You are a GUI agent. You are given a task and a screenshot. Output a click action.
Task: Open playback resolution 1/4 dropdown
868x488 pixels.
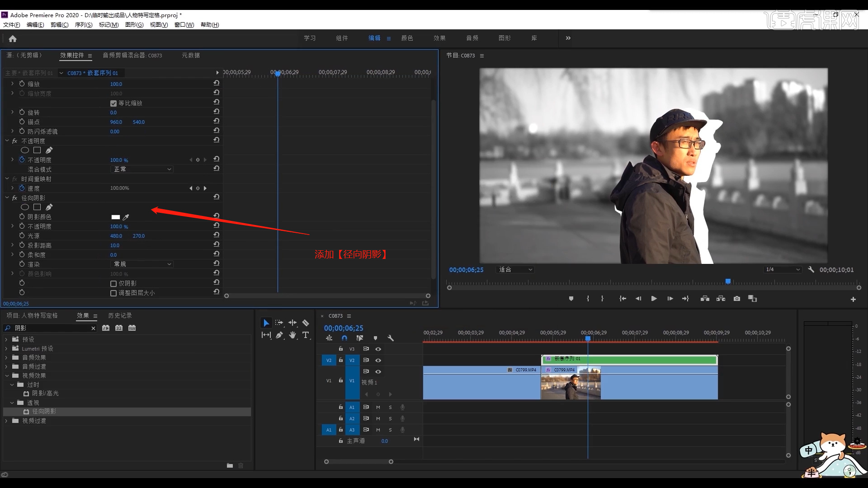click(782, 269)
